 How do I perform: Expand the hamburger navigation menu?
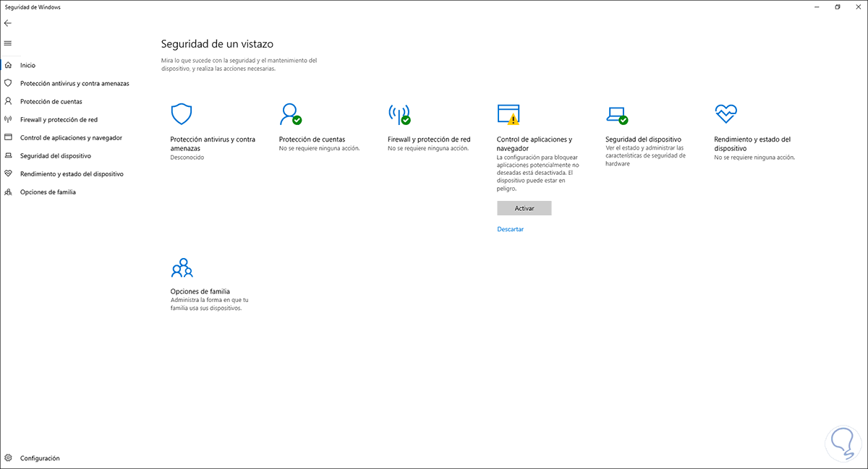point(8,43)
